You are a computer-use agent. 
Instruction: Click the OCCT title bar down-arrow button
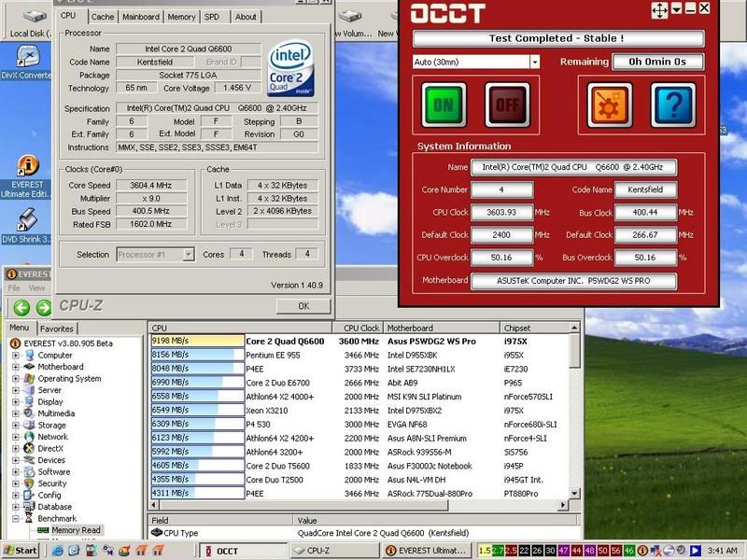coord(676,9)
